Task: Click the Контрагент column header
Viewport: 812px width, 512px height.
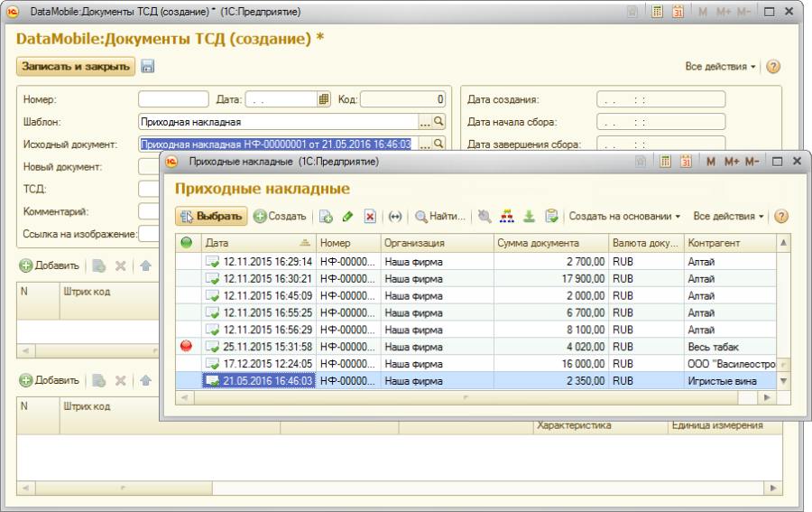Action: (730, 243)
